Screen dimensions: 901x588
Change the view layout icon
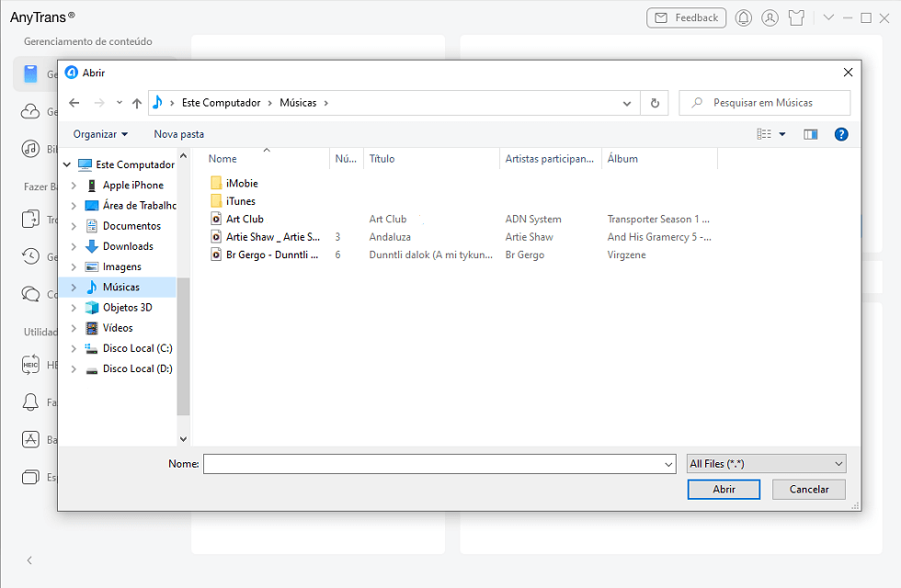click(x=764, y=134)
